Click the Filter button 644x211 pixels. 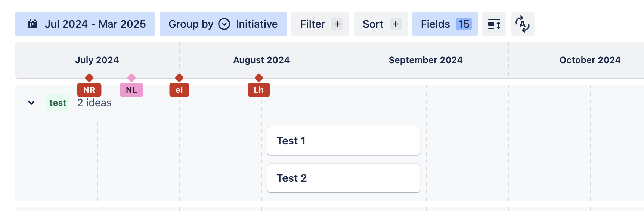point(320,24)
